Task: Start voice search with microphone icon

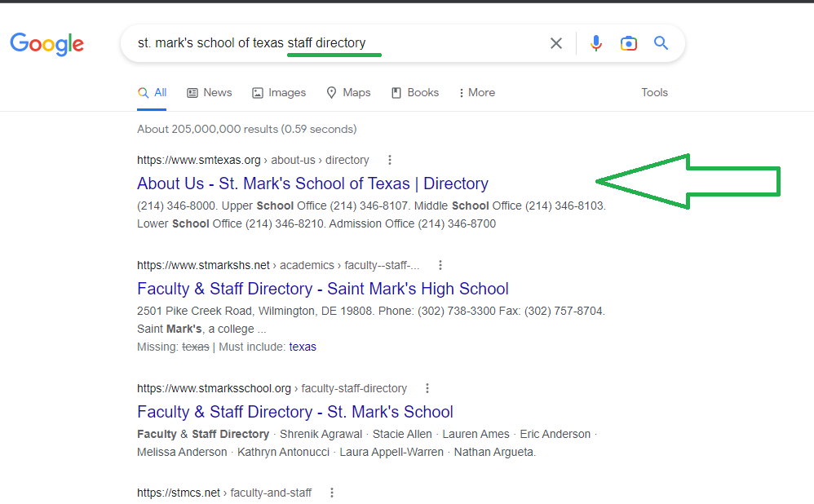Action: [596, 43]
